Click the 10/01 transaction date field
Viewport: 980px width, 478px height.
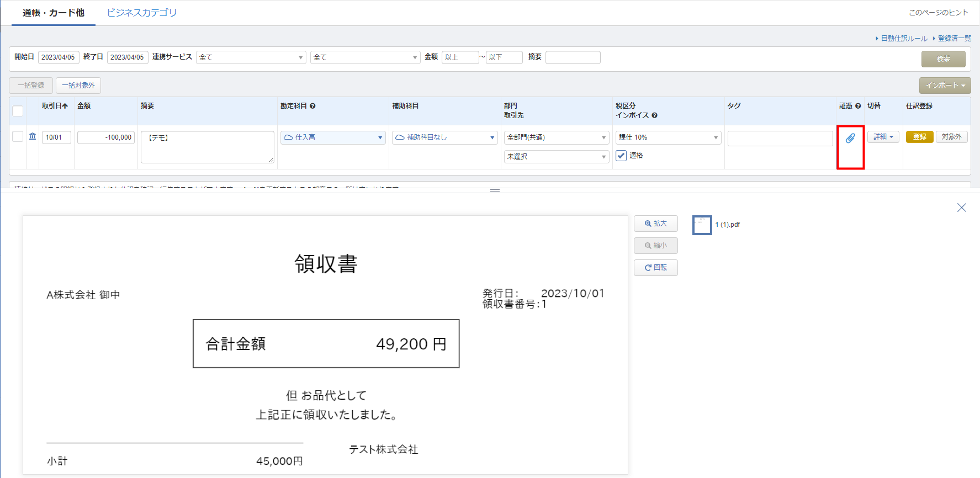pos(56,137)
